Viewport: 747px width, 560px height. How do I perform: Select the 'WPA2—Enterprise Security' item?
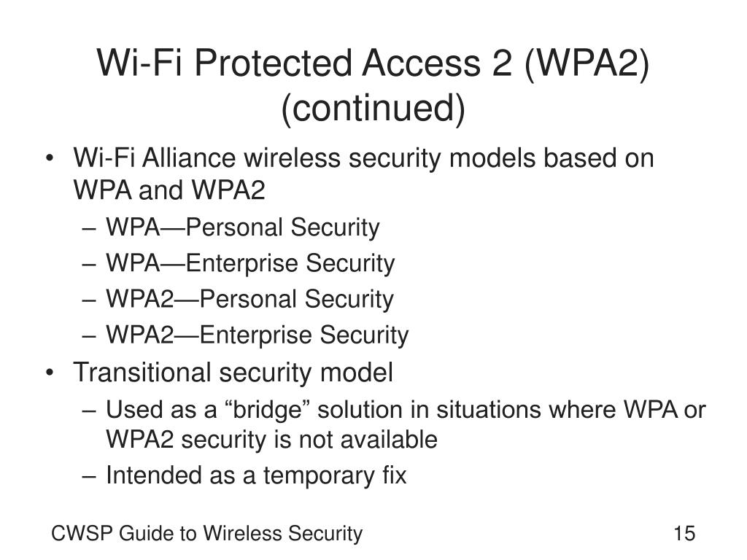[x=258, y=335]
